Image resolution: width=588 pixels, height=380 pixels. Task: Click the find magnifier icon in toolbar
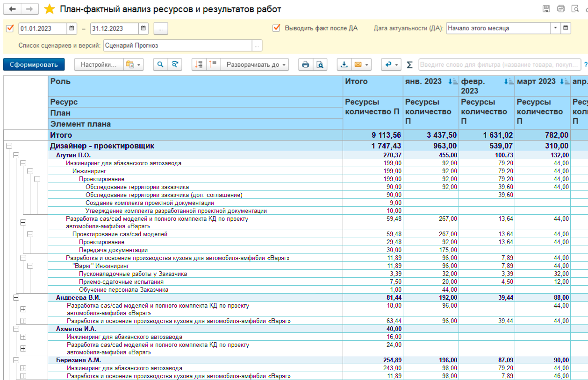pyautogui.click(x=161, y=65)
